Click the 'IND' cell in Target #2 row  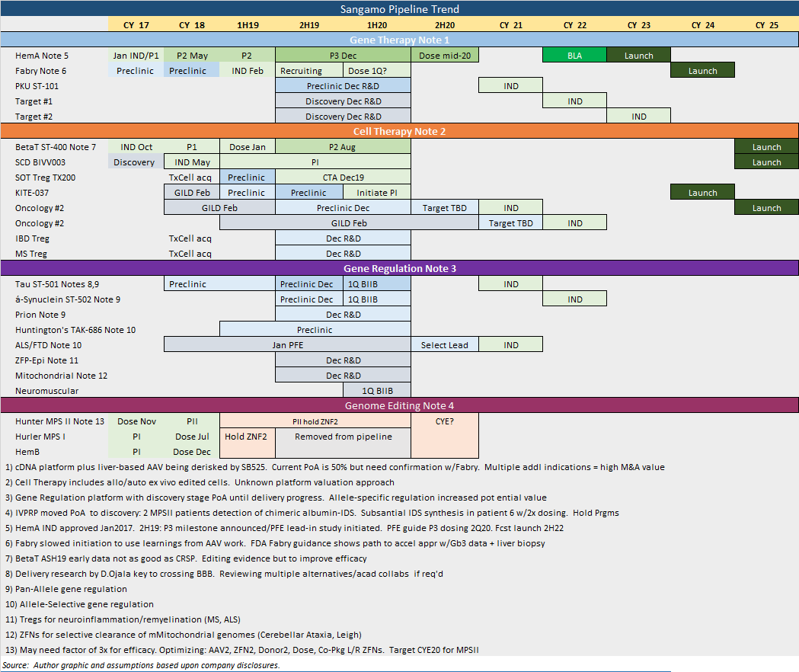click(x=638, y=117)
